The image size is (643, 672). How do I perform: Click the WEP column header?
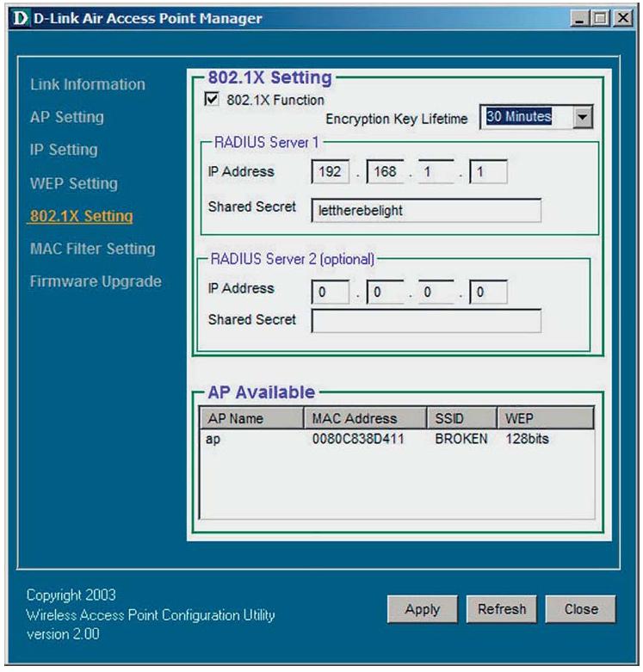pos(546,418)
